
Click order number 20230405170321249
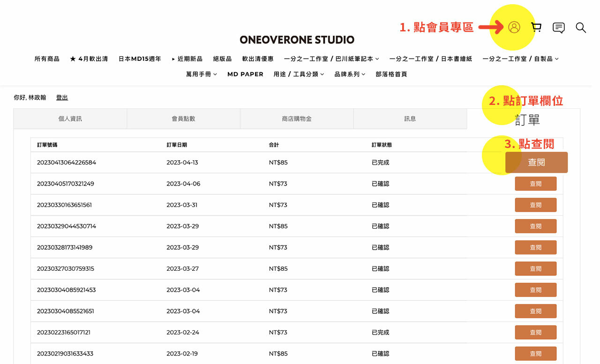pyautogui.click(x=66, y=184)
